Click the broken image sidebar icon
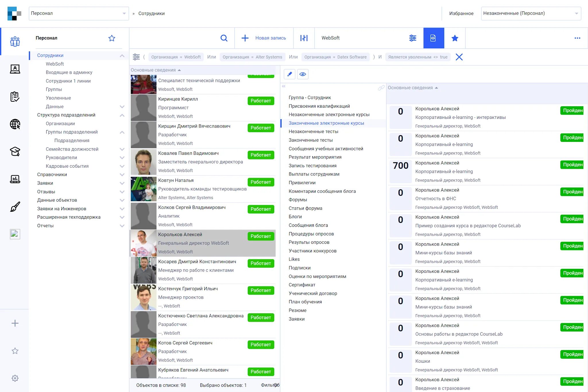 (15, 234)
